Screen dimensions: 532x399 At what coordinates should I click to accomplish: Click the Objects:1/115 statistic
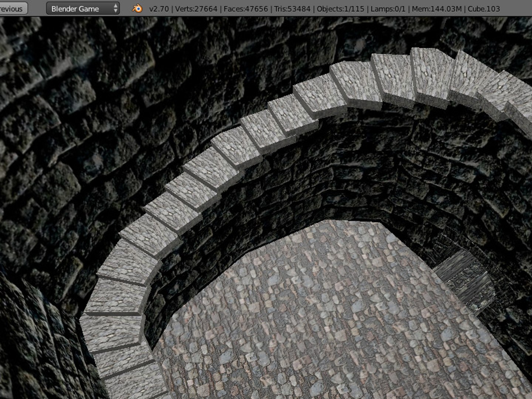click(340, 9)
